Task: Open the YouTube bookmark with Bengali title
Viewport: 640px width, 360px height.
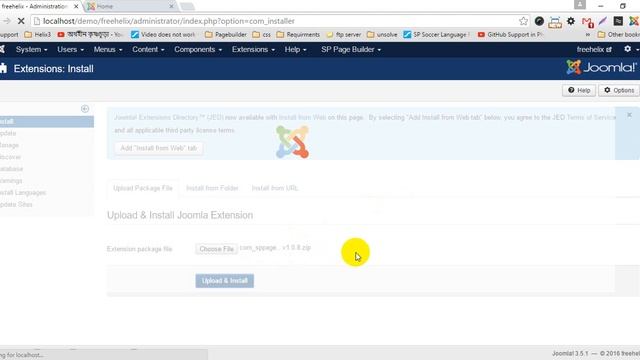Action: click(89, 35)
